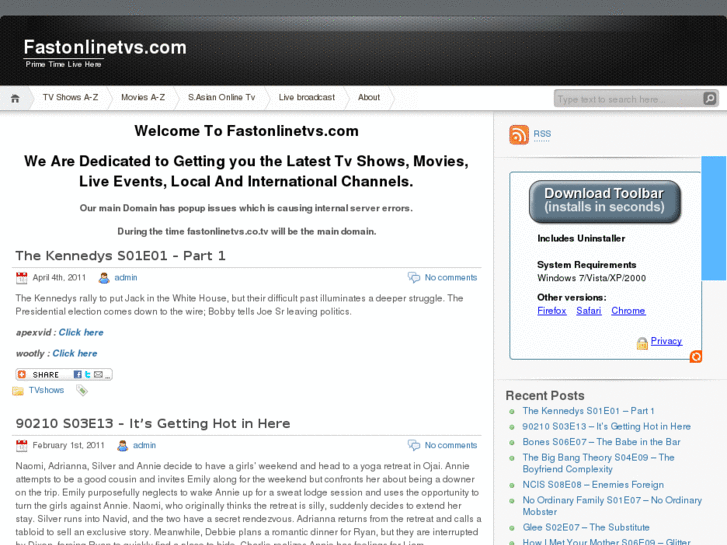Share via Facebook icon in share bar
This screenshot has width=727, height=545.
tap(77, 374)
